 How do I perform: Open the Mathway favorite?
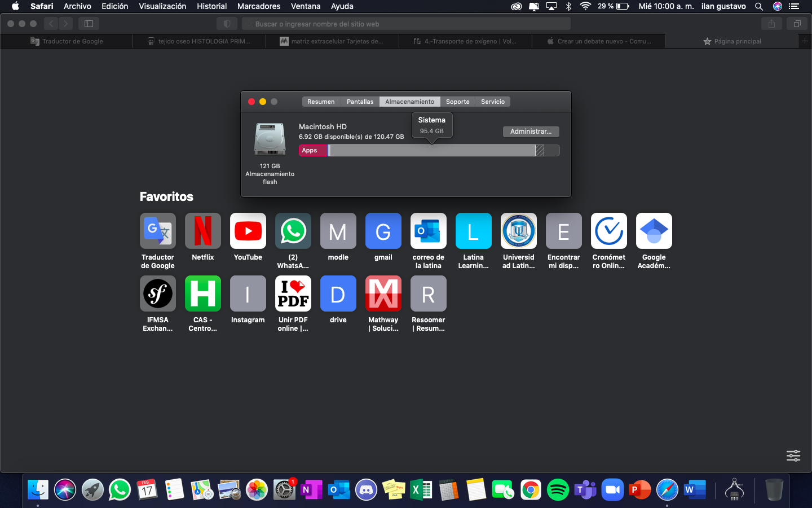pyautogui.click(x=383, y=294)
